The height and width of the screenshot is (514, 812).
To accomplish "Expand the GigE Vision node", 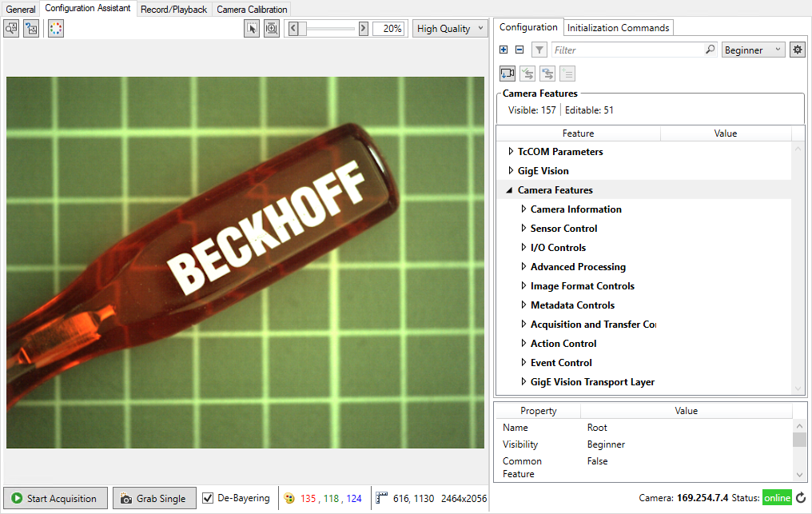I will click(x=511, y=170).
